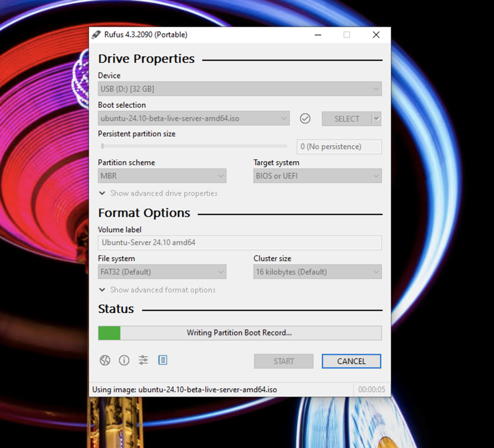This screenshot has height=448, width=494.
Task: Open the Partition scheme MBR dropdown
Action: (162, 176)
